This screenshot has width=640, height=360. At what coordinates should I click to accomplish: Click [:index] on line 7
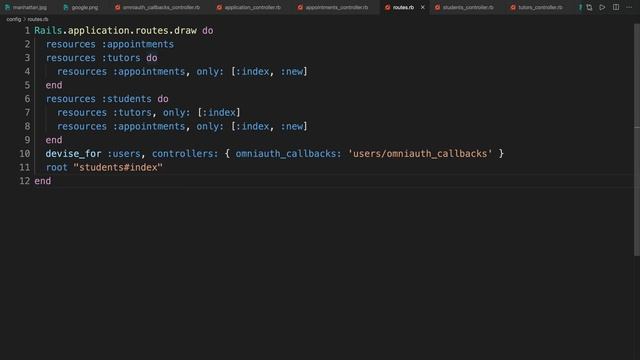pos(219,113)
